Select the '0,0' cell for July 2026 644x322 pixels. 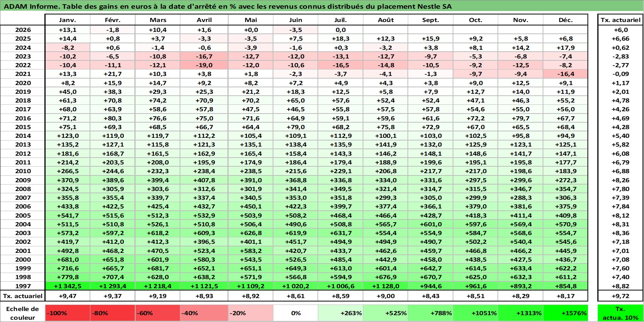[x=341, y=30]
